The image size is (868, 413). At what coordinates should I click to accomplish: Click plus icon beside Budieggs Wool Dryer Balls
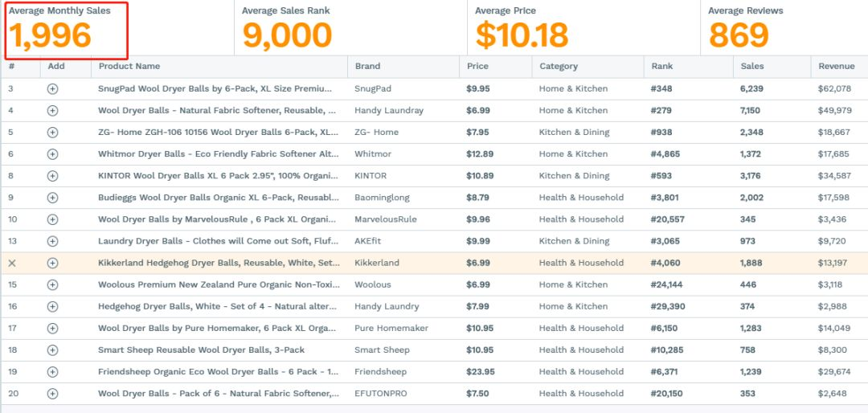[52, 198]
